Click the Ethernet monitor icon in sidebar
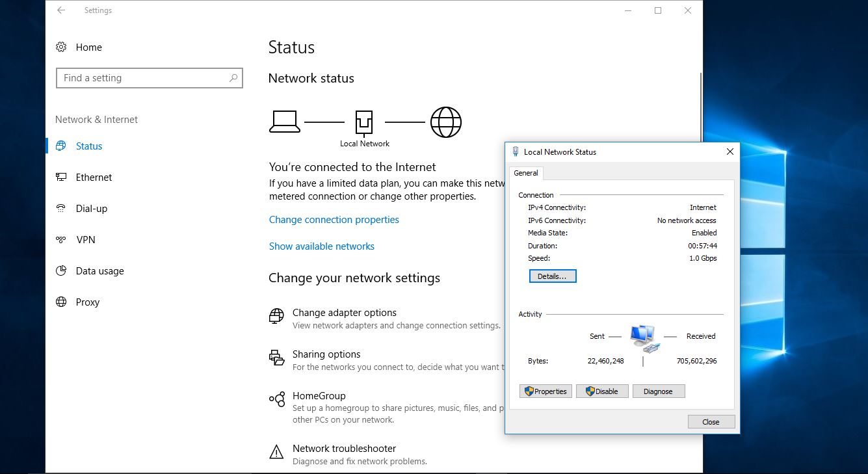 pyautogui.click(x=62, y=177)
